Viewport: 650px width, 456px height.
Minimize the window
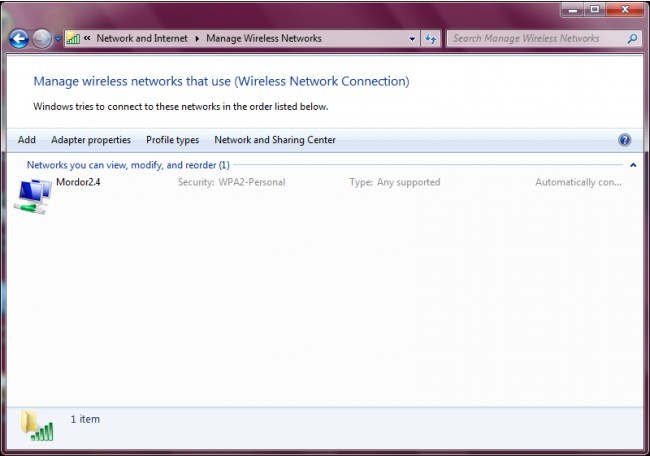(572, 10)
